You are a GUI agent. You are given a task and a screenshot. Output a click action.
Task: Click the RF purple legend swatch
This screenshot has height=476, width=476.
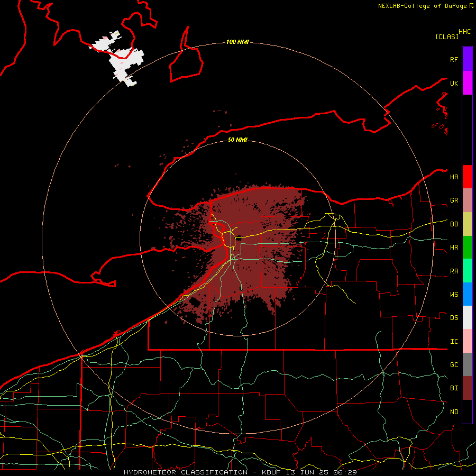pos(467,59)
